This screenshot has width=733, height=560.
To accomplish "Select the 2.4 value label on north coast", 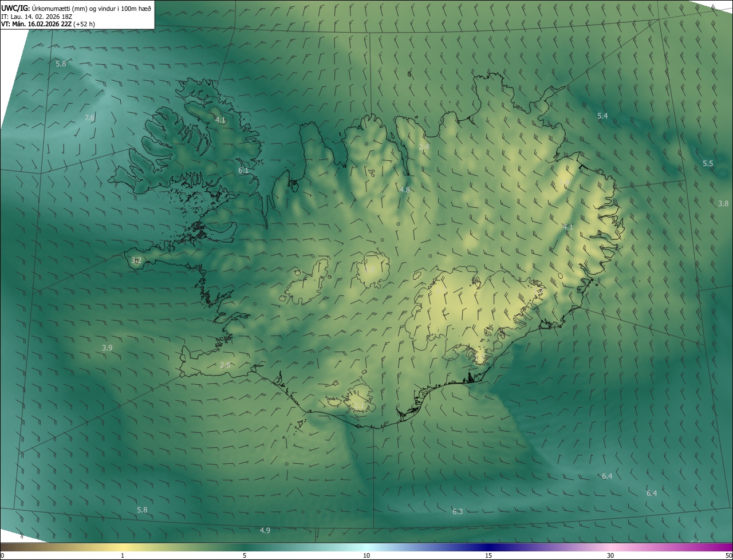I will click(424, 147).
